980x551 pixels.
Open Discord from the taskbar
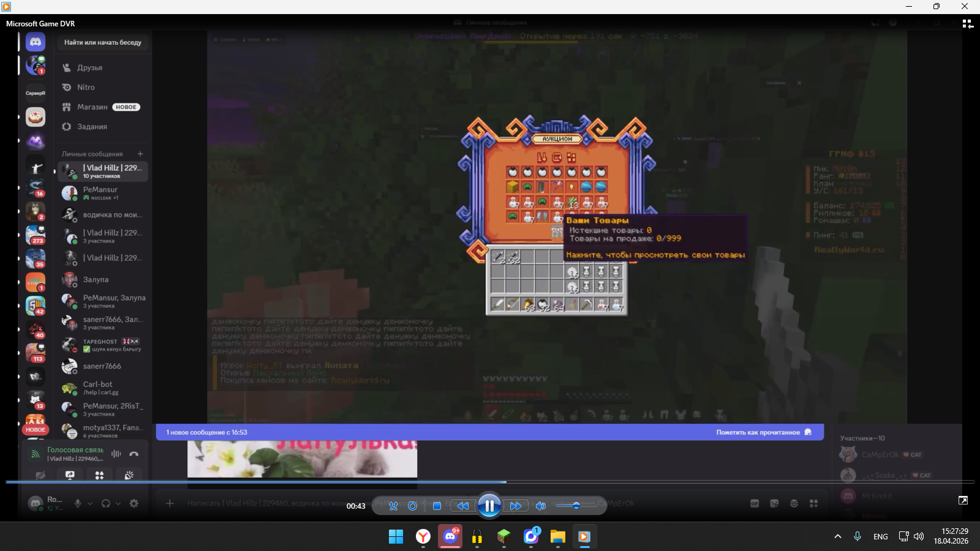click(x=450, y=537)
